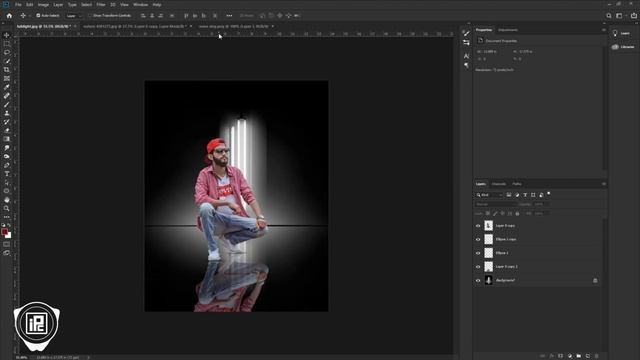
Task: Toggle the layer filter on/off switch
Action: click(549, 194)
